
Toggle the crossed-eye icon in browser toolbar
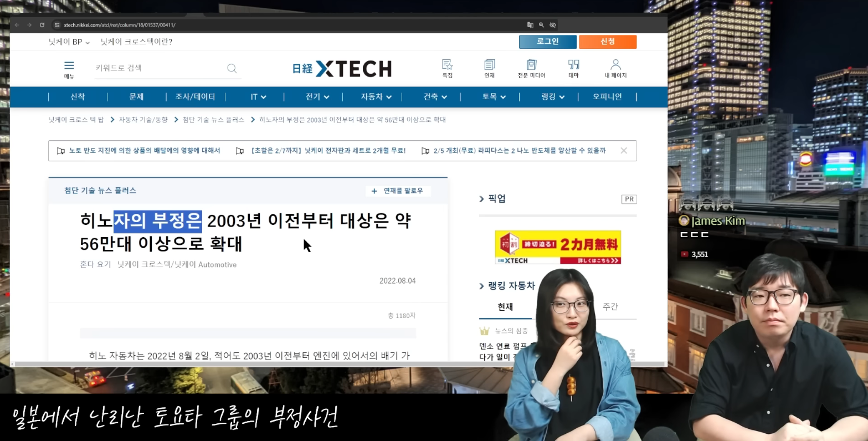(552, 24)
